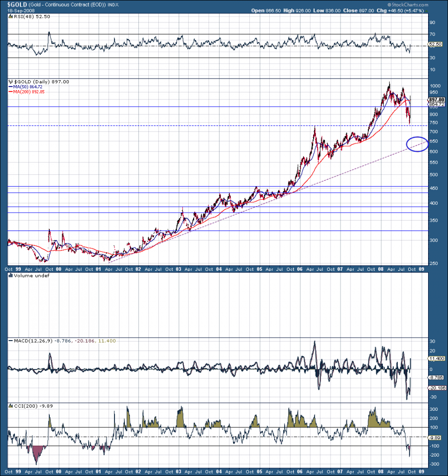This screenshot has height=476, width=448.
Task: Click the dark MACD line swatch in the legend
Action: [x=10, y=341]
